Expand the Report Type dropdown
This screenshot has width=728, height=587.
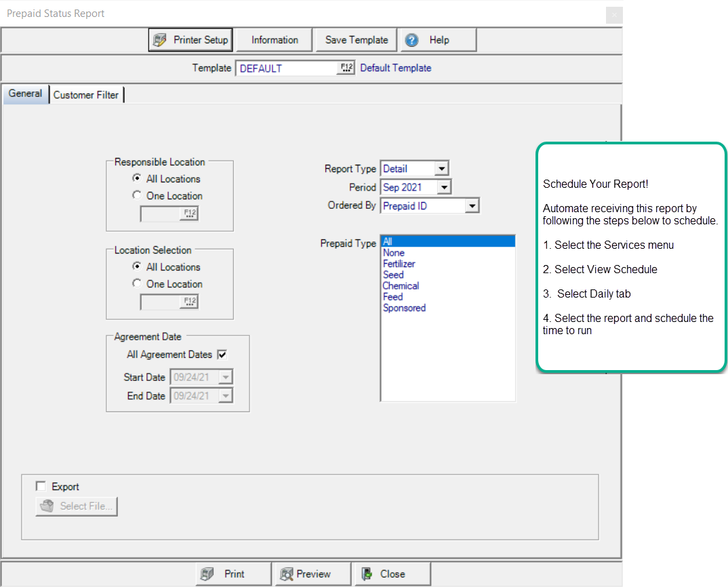pos(441,169)
